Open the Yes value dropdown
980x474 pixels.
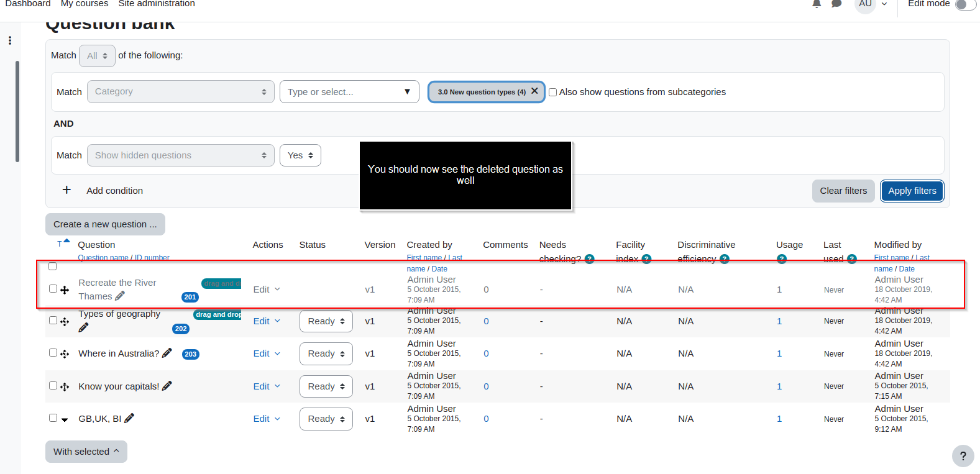pyautogui.click(x=300, y=155)
